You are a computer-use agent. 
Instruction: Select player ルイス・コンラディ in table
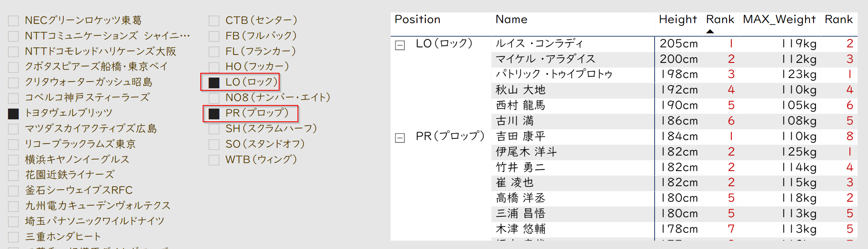tap(539, 43)
